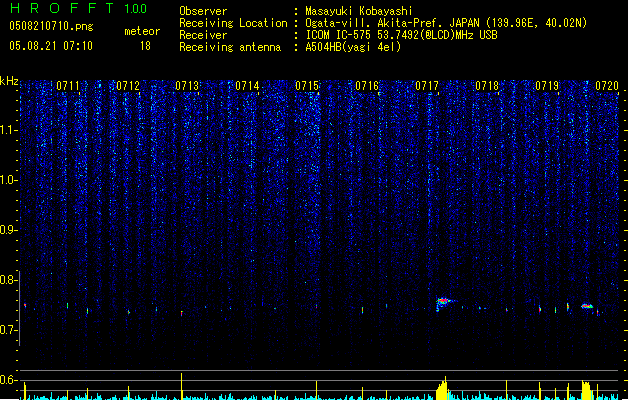Click the 0716 time marker
The height and width of the screenshot is (400, 629).
tap(367, 86)
